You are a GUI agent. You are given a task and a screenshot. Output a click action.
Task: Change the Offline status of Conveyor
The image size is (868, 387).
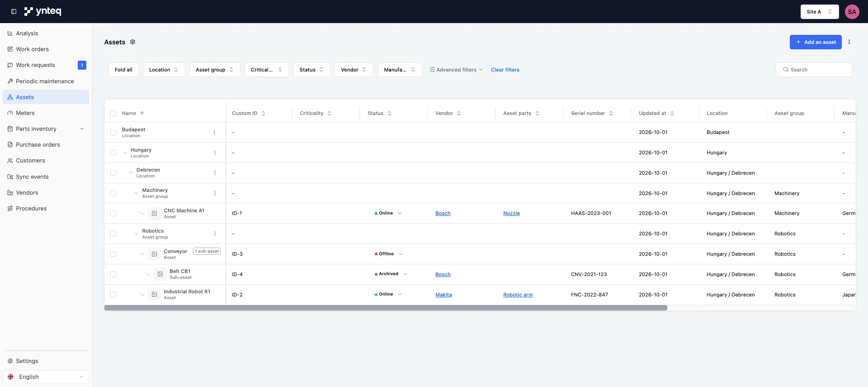[x=388, y=254]
